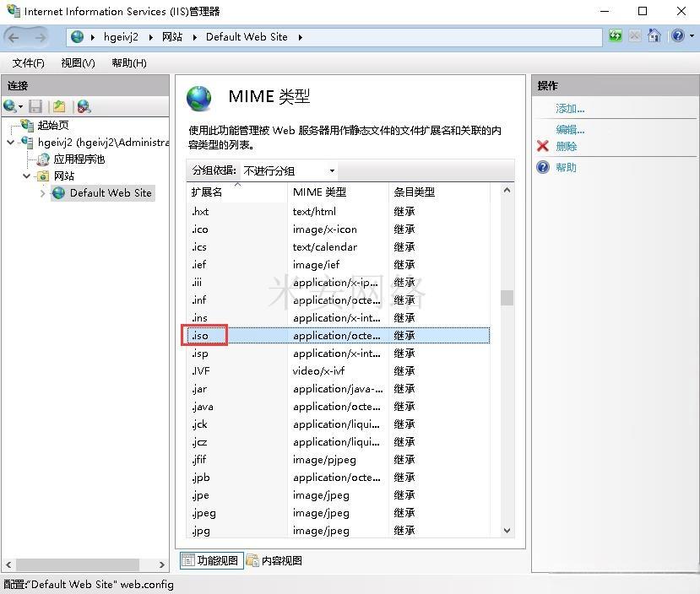The width and height of the screenshot is (700, 594).
Task: Click the red X delete icon
Action: click(x=543, y=146)
